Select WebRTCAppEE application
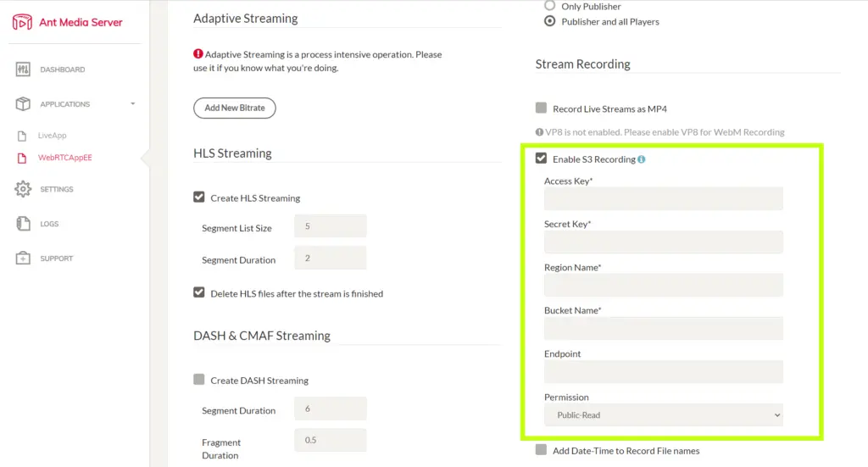 tap(64, 158)
